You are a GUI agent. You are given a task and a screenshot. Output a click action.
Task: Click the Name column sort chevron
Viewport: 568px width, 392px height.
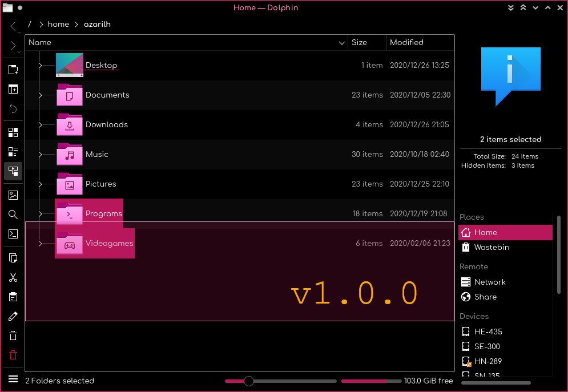(341, 43)
